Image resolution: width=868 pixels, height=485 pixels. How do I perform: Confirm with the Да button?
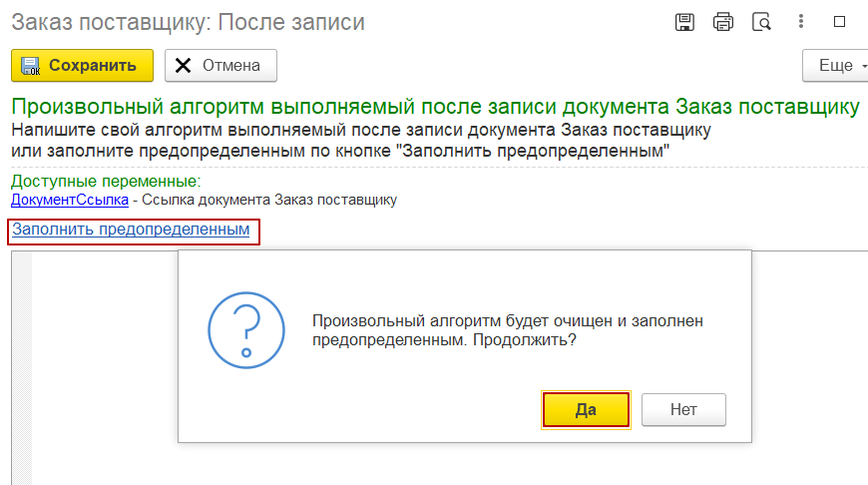[x=586, y=410]
